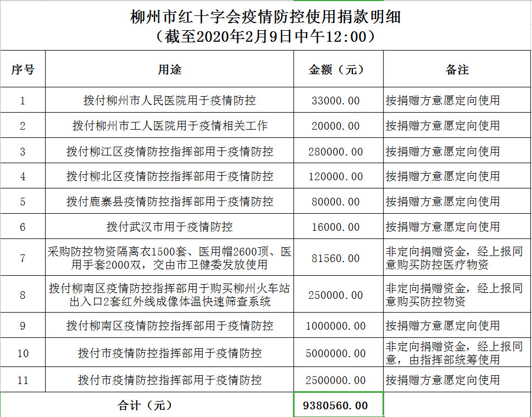Select cell '拨付柳州市人民医院用于疫情防控'
Image resolution: width=532 pixels, height=417 pixels.
(170, 100)
